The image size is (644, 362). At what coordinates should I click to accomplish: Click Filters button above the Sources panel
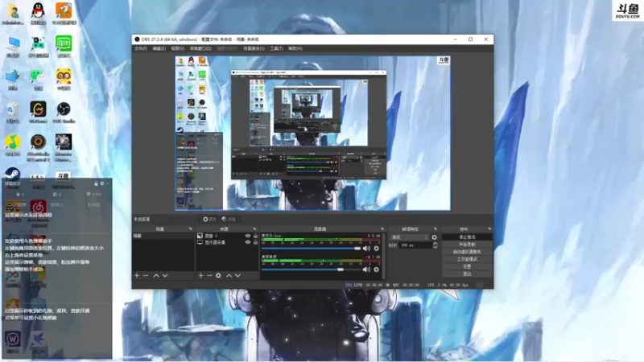point(229,219)
